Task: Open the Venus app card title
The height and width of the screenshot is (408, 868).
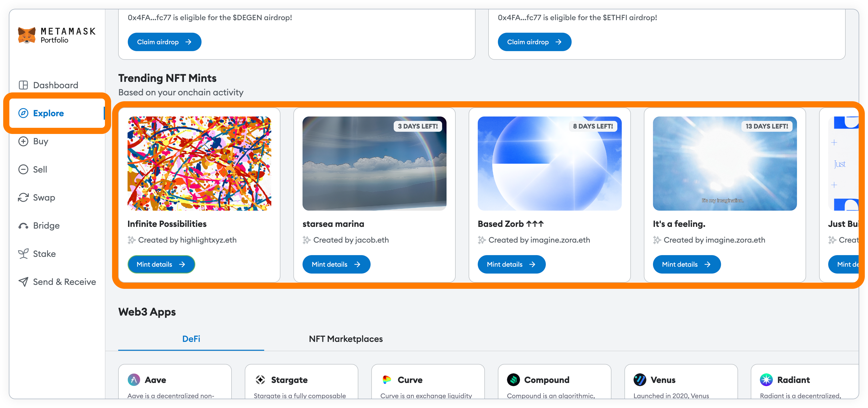Action: [663, 380]
